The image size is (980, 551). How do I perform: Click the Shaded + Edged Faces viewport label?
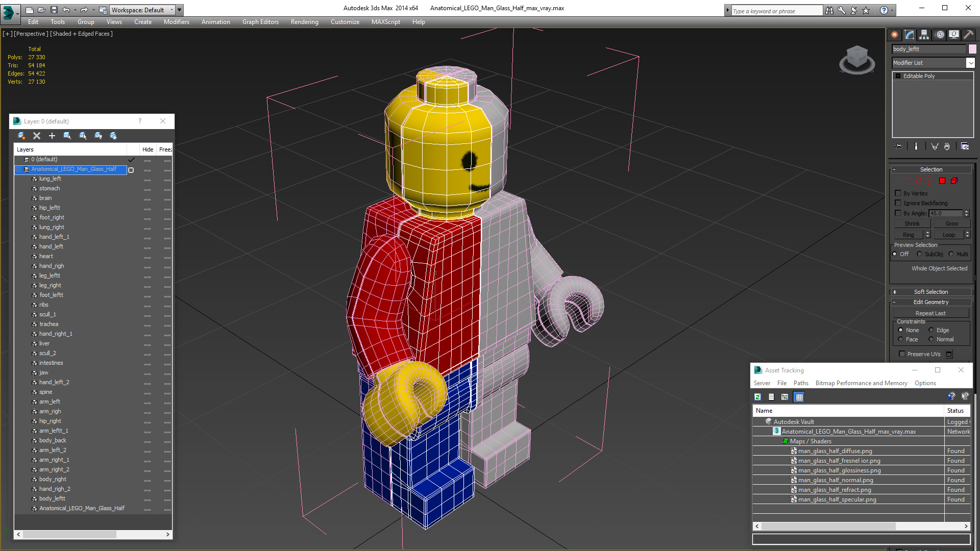click(81, 34)
